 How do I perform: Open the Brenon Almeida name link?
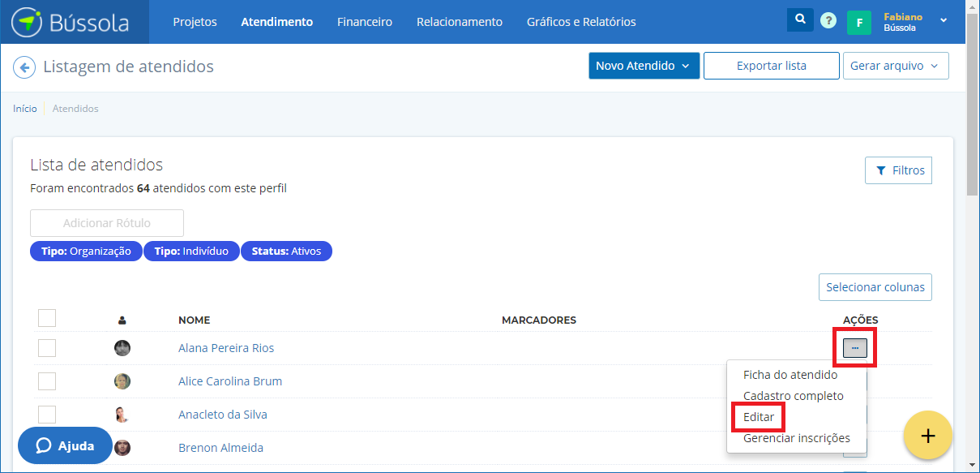(x=220, y=448)
